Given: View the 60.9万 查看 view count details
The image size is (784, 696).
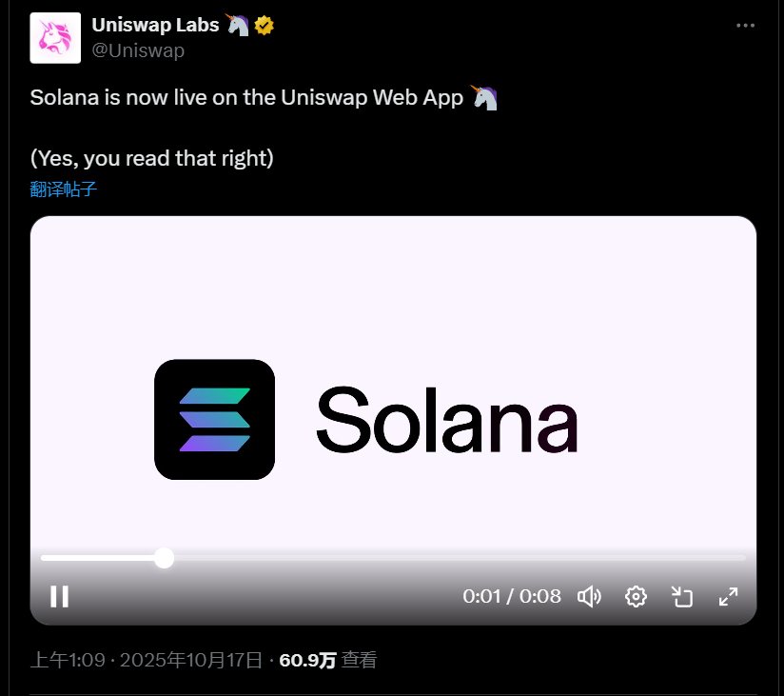Looking at the screenshot, I should tap(328, 660).
